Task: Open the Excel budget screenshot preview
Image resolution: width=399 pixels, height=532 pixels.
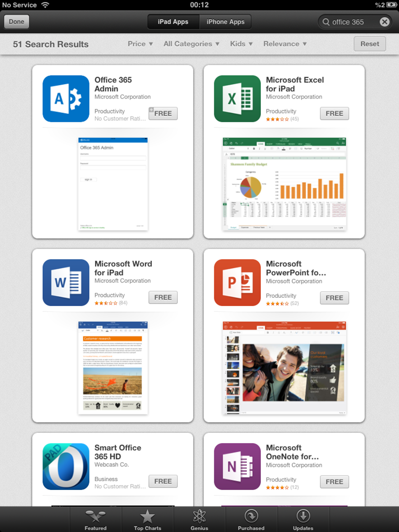Action: click(284, 184)
